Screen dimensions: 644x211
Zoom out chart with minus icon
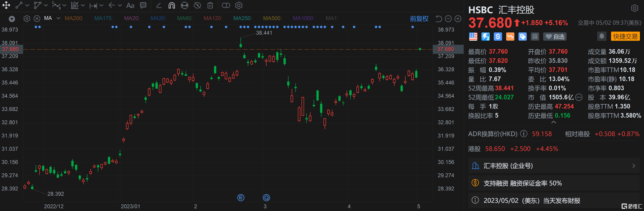click(448, 19)
